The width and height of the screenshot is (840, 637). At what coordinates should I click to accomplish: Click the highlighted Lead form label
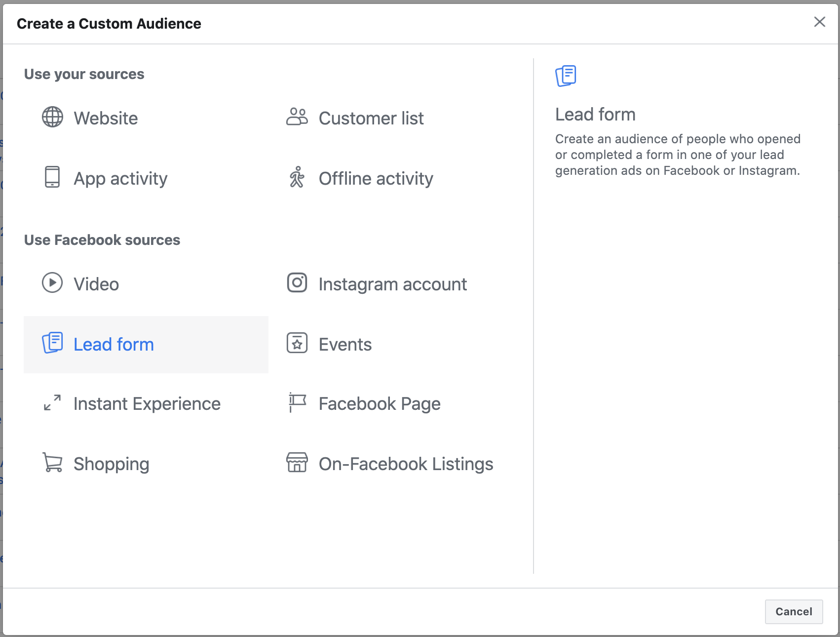pyautogui.click(x=114, y=345)
